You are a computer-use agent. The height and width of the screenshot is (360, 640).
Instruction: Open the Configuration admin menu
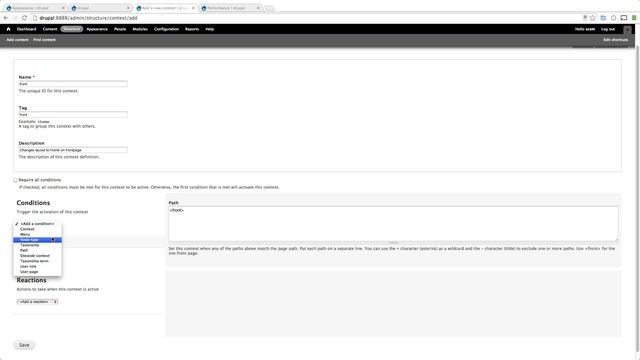pyautogui.click(x=167, y=29)
